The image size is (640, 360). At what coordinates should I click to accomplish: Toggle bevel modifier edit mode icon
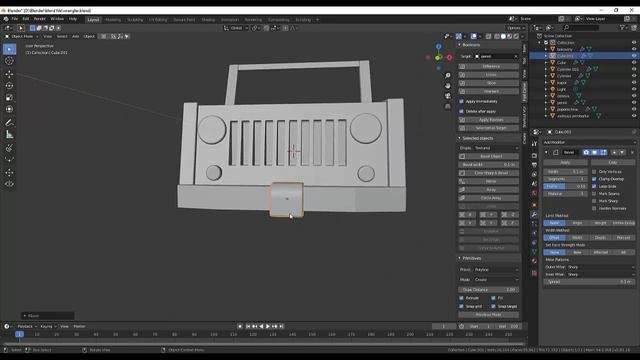(603, 152)
